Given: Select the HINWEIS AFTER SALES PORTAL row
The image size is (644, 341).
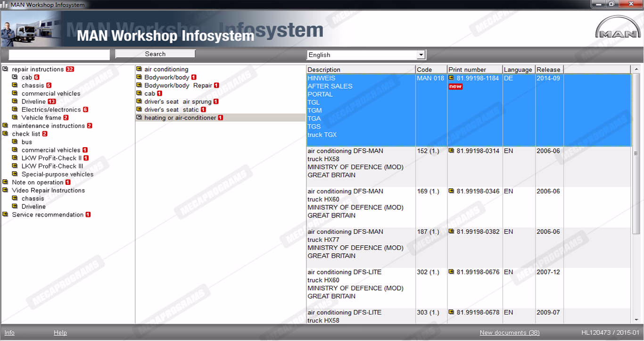Looking at the screenshot, I should 469,110.
